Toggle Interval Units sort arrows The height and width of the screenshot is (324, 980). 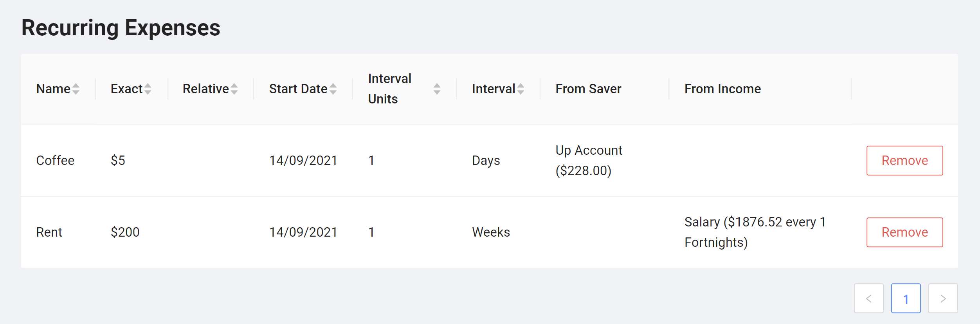tap(437, 89)
